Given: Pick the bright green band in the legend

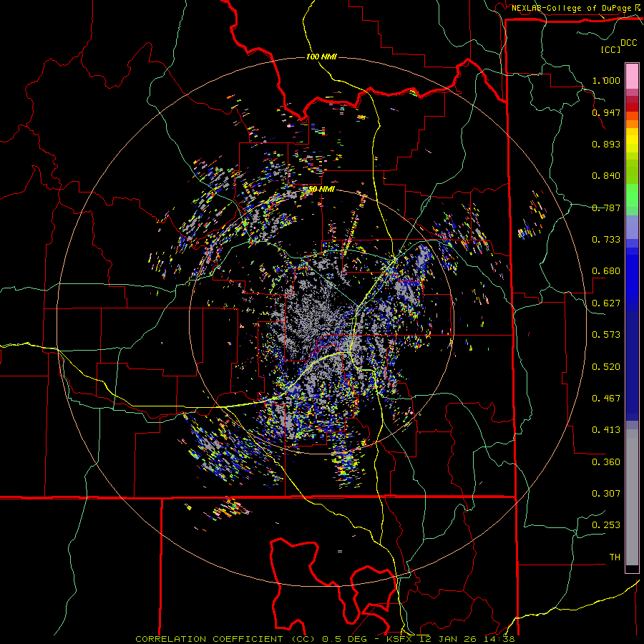Looking at the screenshot, I should 632,195.
